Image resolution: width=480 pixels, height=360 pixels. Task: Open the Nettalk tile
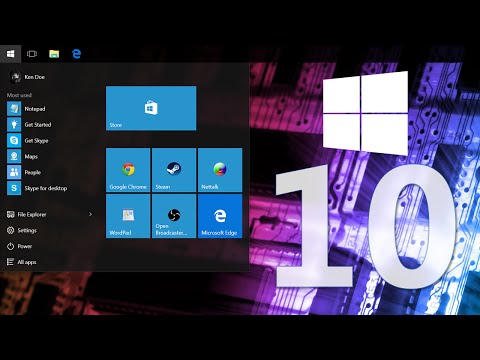tap(220, 170)
